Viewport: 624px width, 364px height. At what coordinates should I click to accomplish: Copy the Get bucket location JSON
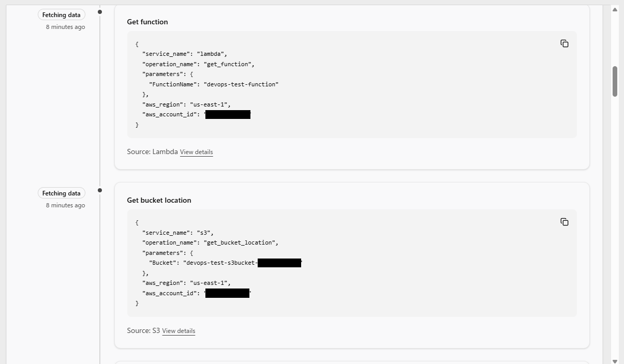[x=564, y=222]
